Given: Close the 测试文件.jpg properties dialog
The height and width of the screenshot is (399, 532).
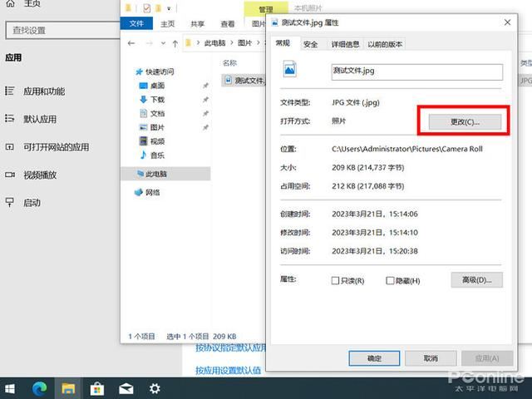Looking at the screenshot, I should pos(507,22).
